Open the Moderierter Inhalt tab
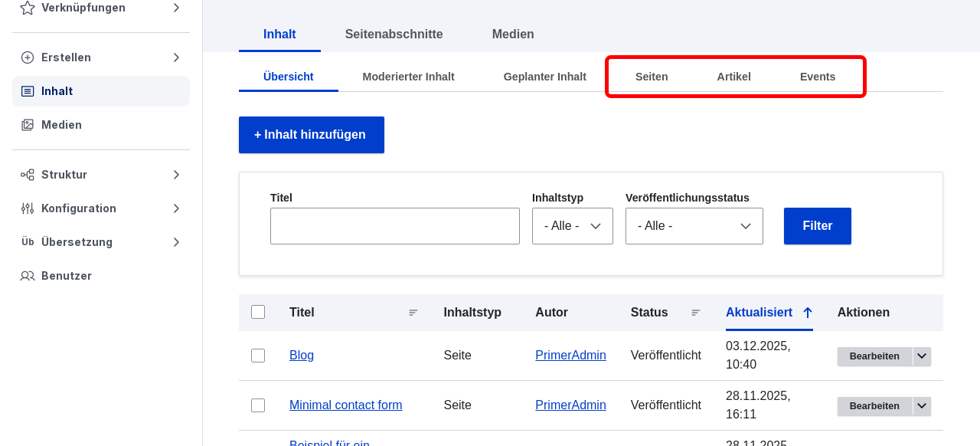The image size is (980, 446). pyautogui.click(x=409, y=77)
